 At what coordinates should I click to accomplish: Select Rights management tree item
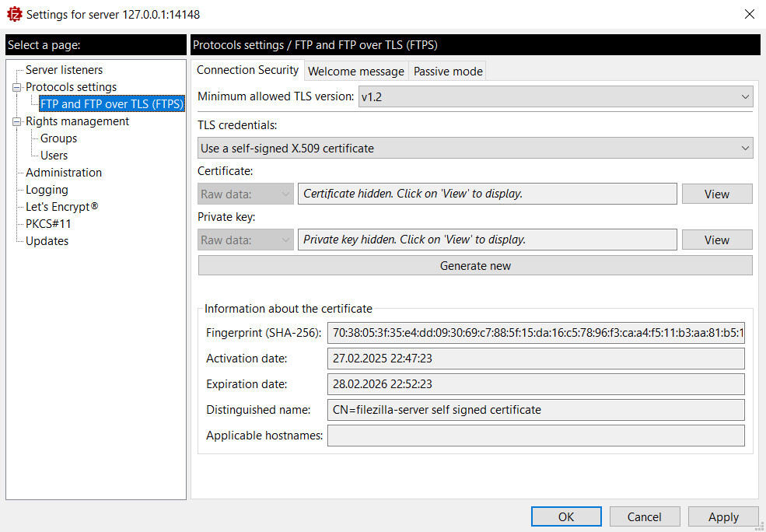[77, 121]
